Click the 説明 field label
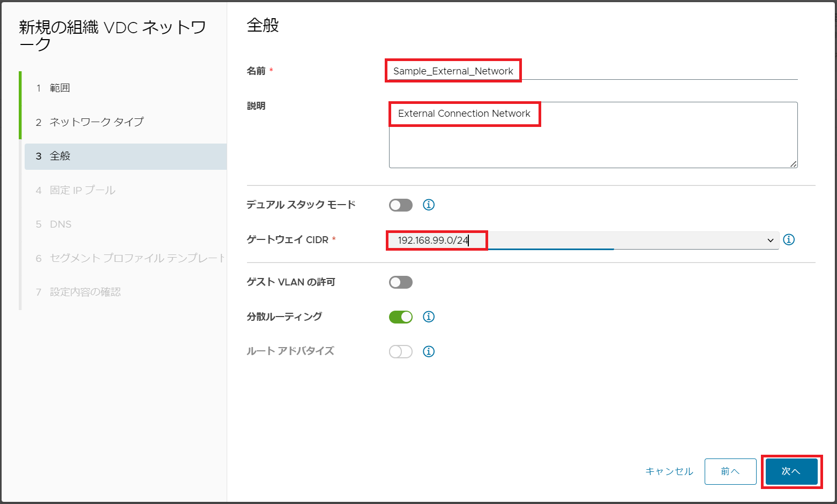 point(256,106)
